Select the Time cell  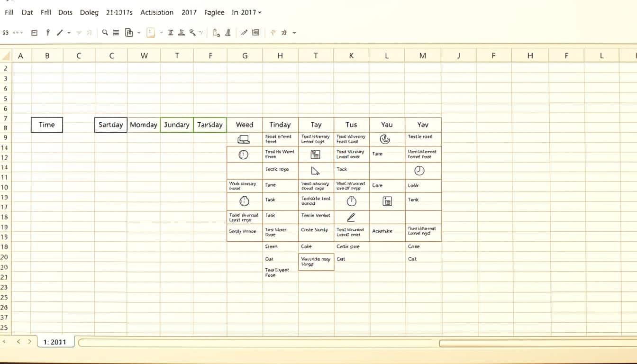tap(47, 125)
